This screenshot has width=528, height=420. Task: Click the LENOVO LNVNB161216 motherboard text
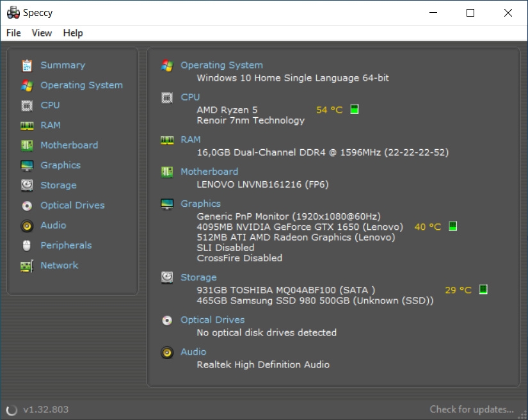coord(262,184)
